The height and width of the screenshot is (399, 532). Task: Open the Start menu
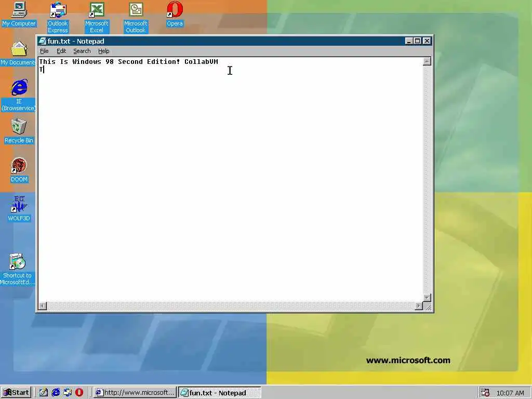coord(16,393)
